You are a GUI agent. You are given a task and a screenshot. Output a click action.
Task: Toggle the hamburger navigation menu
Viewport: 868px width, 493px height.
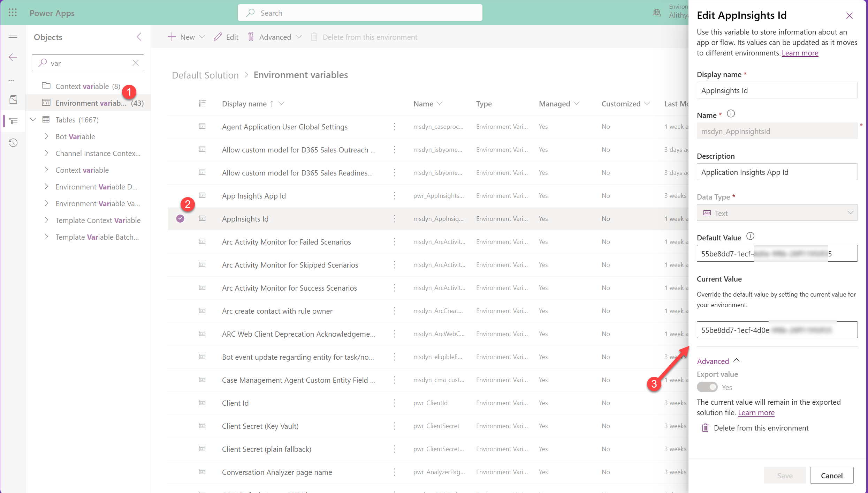coord(13,36)
